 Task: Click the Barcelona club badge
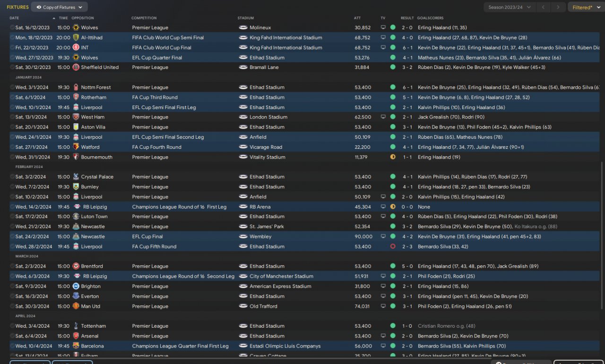[x=76, y=346]
